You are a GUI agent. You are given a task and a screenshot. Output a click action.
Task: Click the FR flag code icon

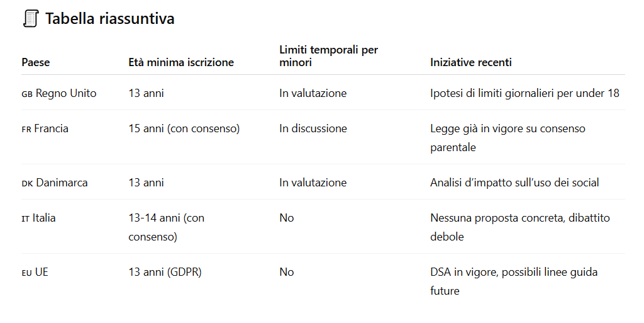(x=26, y=129)
